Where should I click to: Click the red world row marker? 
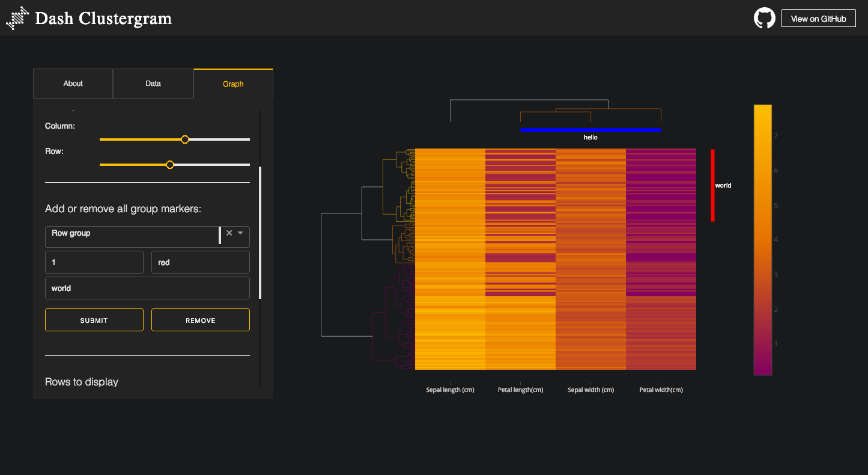pos(712,185)
